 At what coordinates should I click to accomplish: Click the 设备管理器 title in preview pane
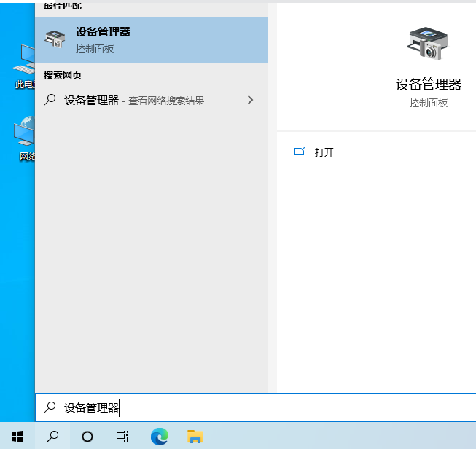tap(429, 85)
